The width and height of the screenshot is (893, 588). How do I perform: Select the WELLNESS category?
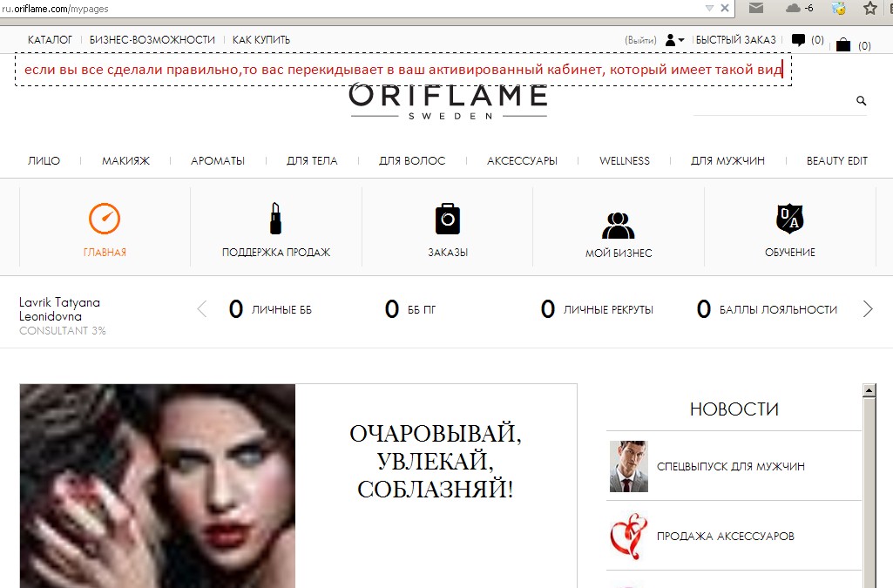[x=624, y=161]
